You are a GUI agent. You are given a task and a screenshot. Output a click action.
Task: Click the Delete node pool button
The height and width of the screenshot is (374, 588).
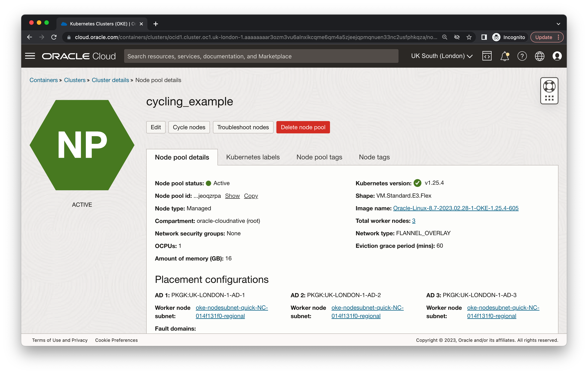[x=303, y=127]
